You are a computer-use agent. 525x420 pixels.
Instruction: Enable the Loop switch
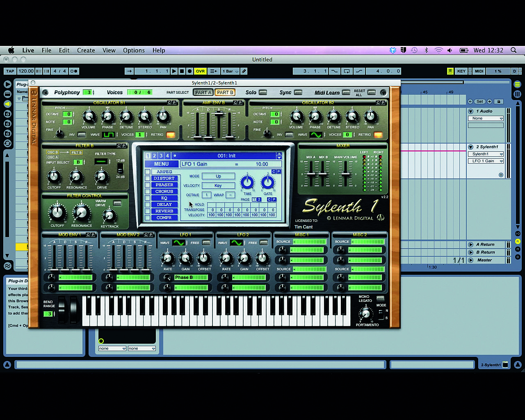[347, 71]
